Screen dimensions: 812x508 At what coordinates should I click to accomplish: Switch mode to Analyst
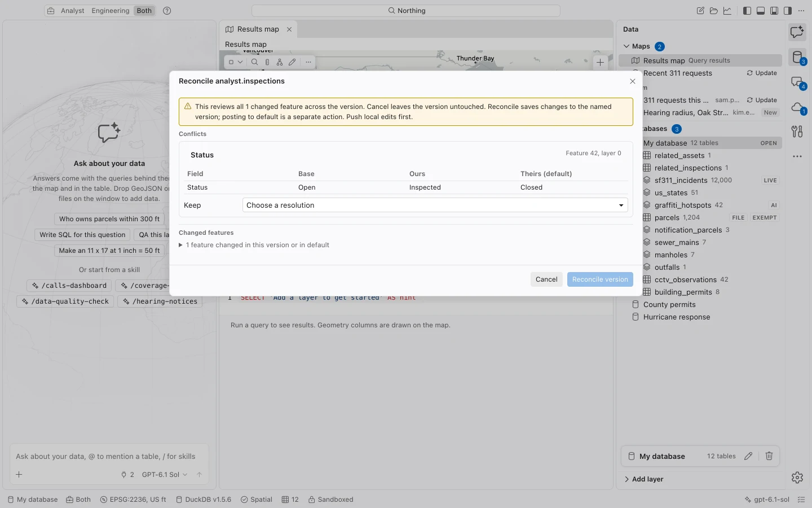click(73, 11)
